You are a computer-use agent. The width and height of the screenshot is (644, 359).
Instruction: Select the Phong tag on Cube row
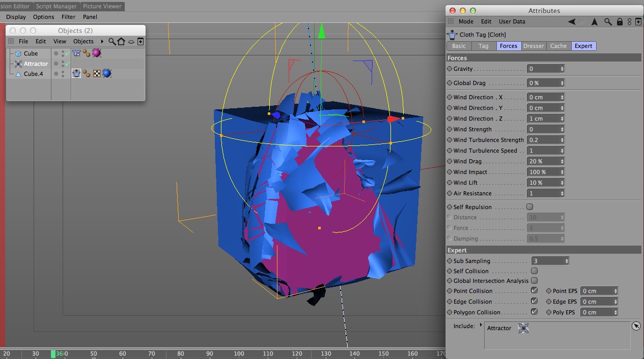[x=87, y=53]
